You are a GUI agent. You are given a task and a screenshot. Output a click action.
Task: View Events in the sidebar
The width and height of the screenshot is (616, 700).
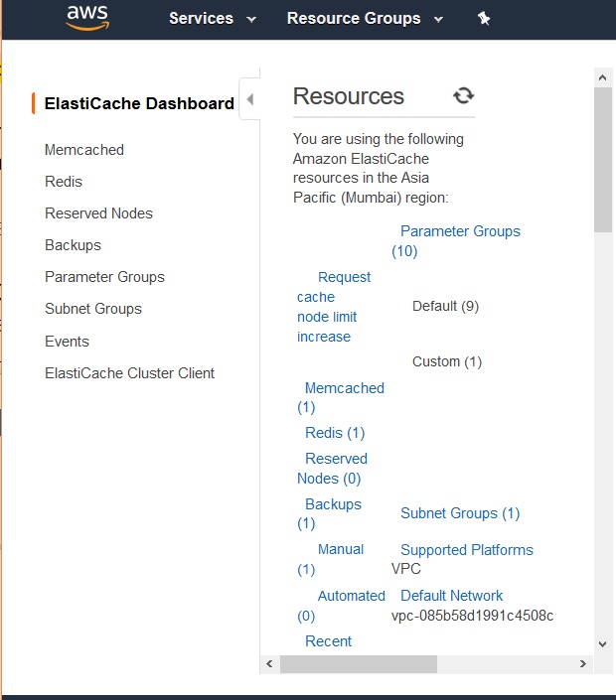(67, 342)
